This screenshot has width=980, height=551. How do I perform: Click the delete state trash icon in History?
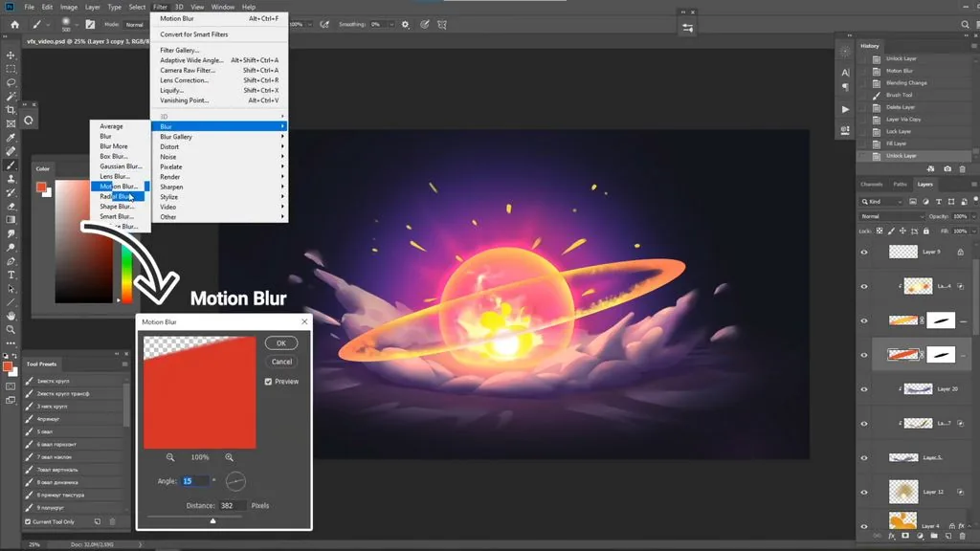click(963, 169)
